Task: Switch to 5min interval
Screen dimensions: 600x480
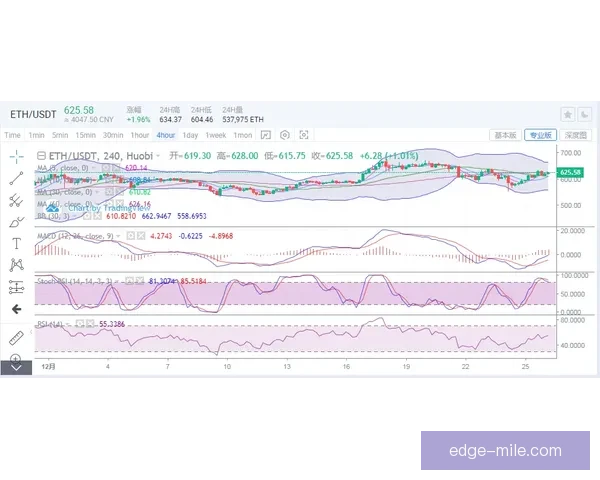Action: click(x=60, y=135)
